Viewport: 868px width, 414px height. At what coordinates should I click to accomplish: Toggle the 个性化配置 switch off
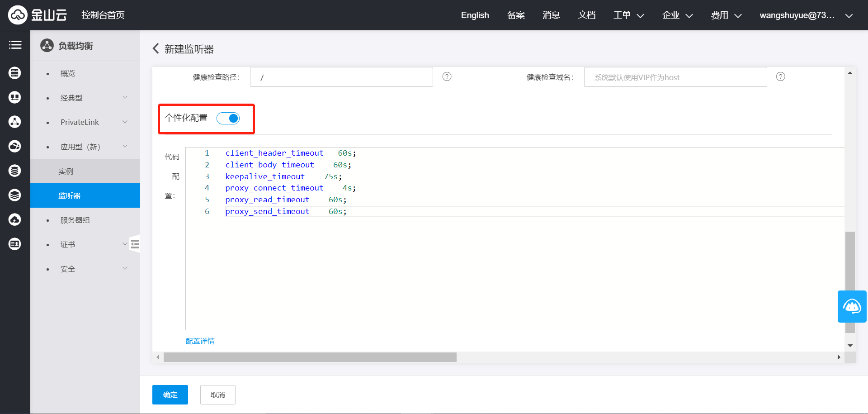click(228, 119)
